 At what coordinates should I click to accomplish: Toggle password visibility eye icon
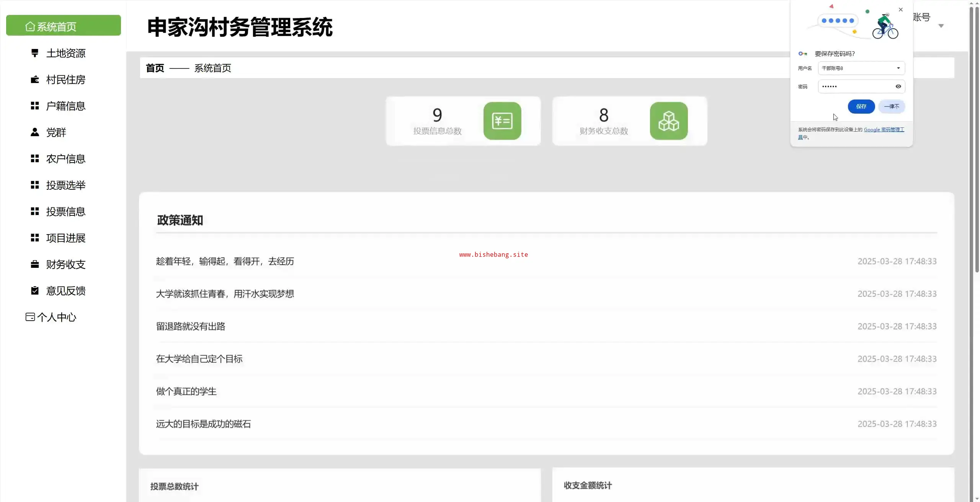tap(898, 86)
